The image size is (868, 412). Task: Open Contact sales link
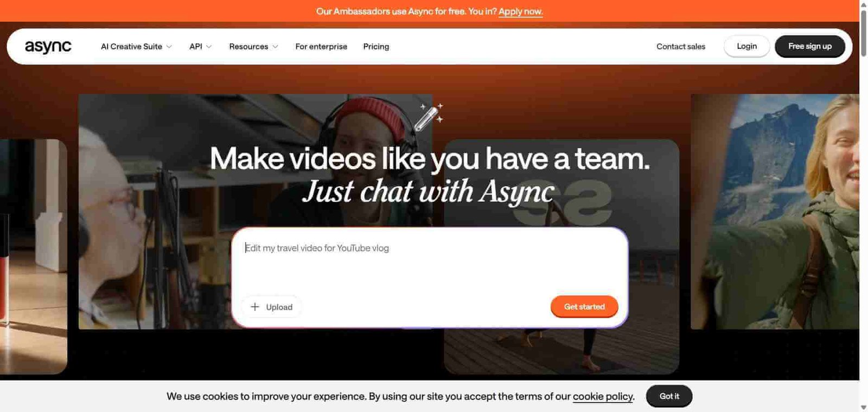click(x=681, y=47)
